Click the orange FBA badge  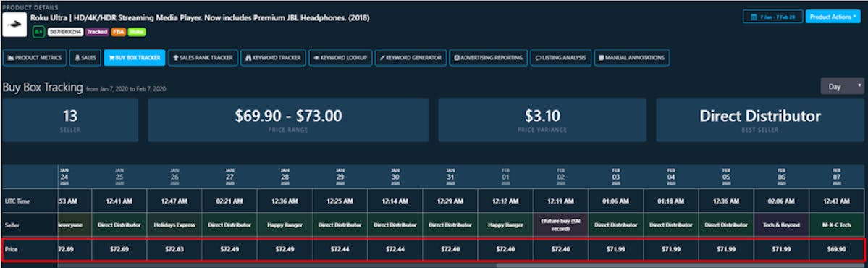click(x=118, y=32)
